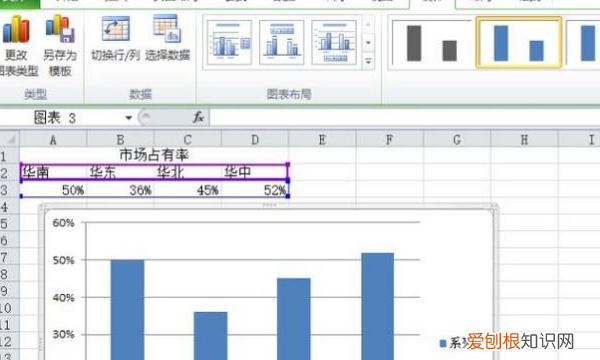Select column G header
600x360 pixels.
click(x=457, y=140)
